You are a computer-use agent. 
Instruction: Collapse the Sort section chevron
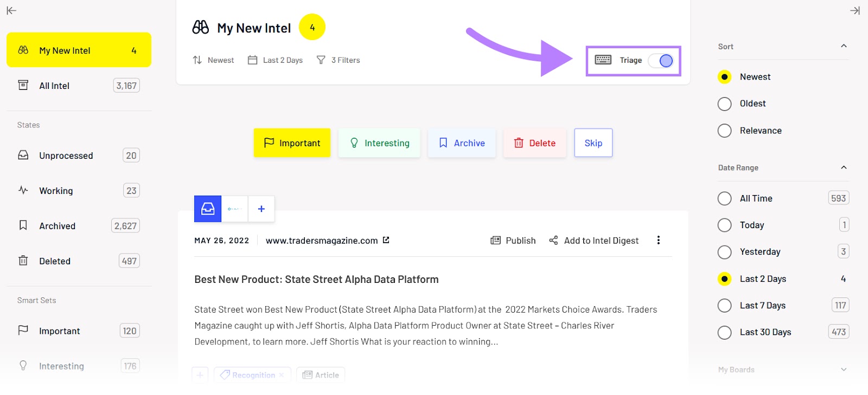(844, 46)
